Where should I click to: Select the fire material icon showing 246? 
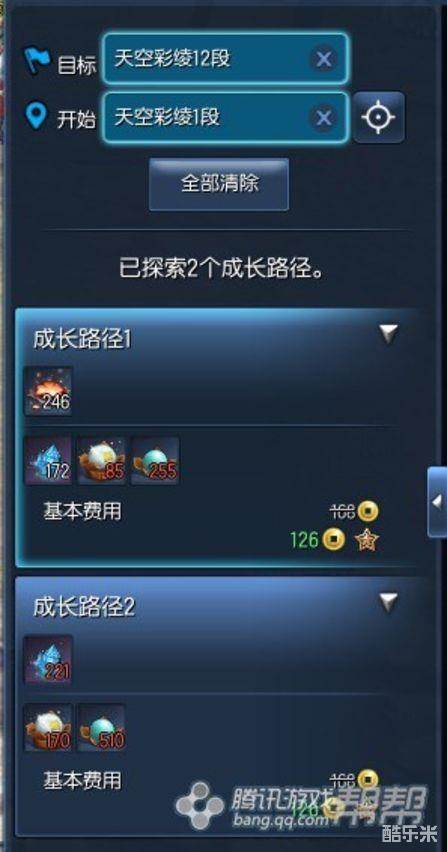tap(48, 391)
